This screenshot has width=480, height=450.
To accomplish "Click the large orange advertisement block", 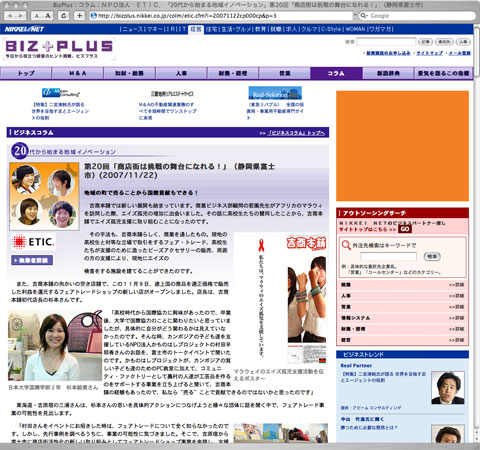I will (402, 146).
